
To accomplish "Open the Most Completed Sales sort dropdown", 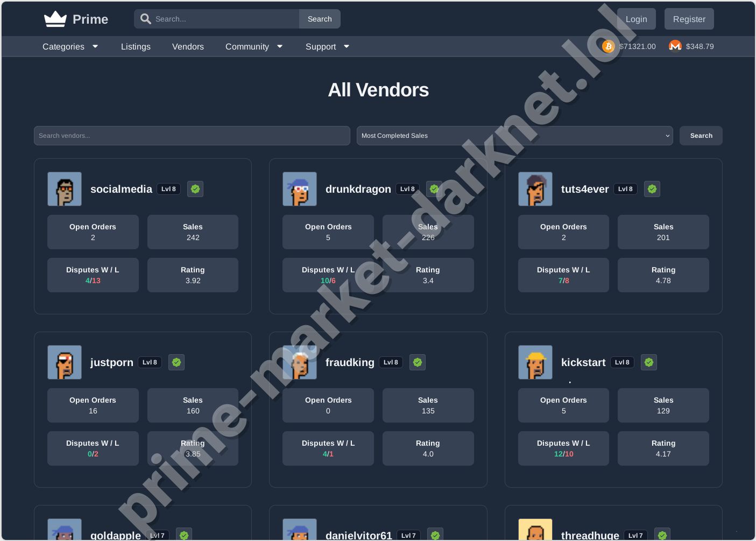I will (x=514, y=136).
